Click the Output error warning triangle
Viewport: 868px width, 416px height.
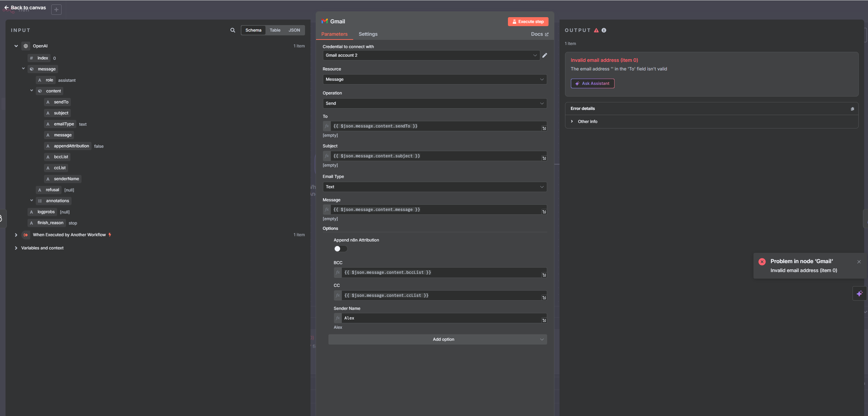pos(596,30)
